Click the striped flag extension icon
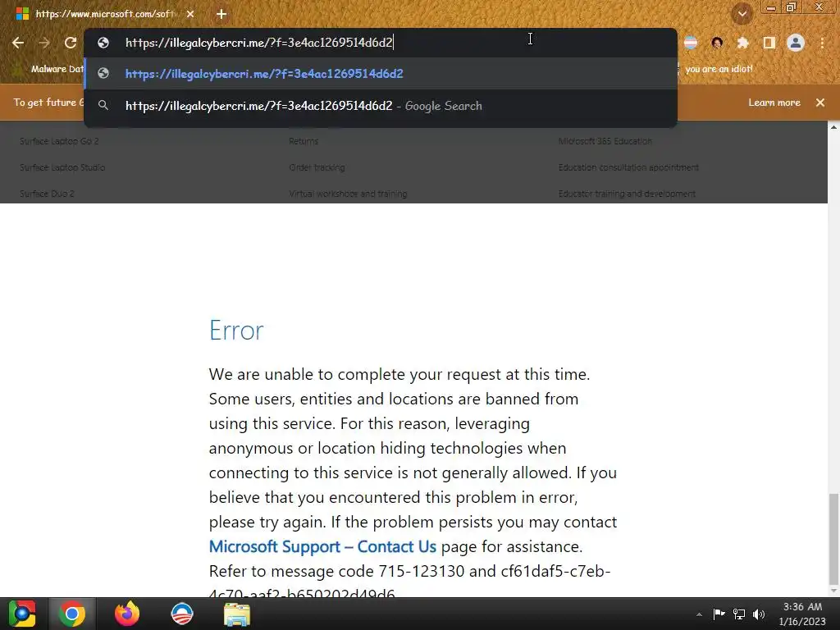Viewport: 840px width, 630px height. point(691,43)
